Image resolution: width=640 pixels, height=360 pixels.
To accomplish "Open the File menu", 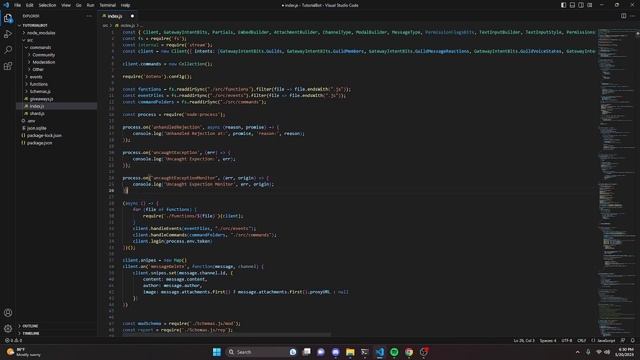I will click(x=18, y=5).
